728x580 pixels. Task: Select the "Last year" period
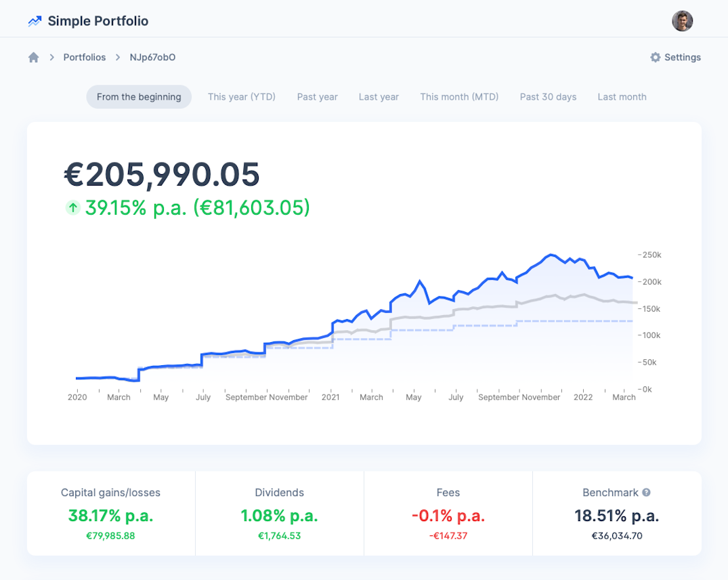click(379, 97)
